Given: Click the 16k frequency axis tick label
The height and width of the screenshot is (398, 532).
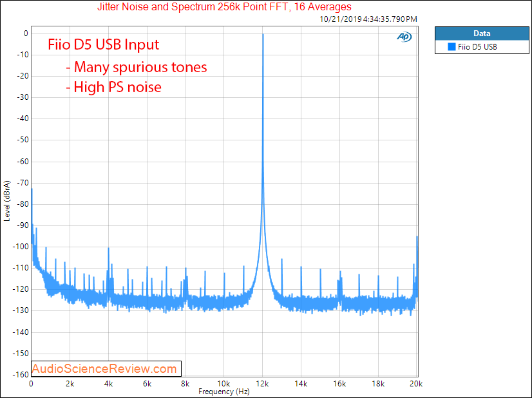Looking at the screenshot, I should tap(339, 384).
